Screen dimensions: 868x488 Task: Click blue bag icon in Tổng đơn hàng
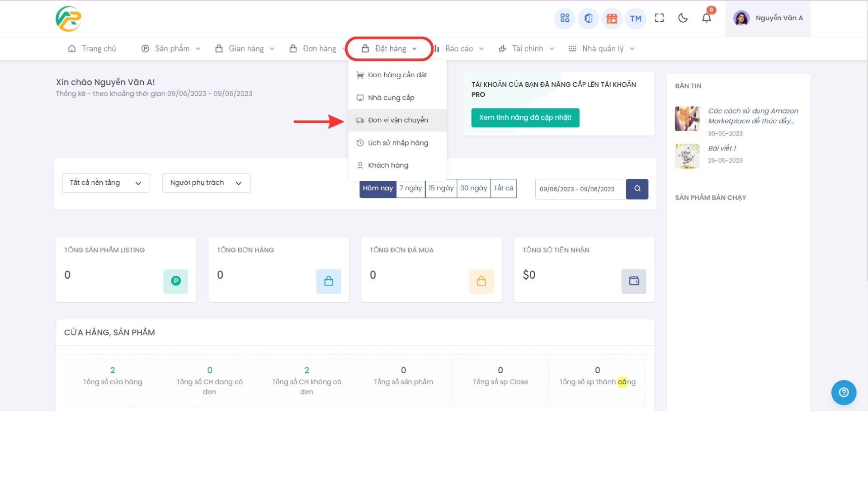pos(329,281)
